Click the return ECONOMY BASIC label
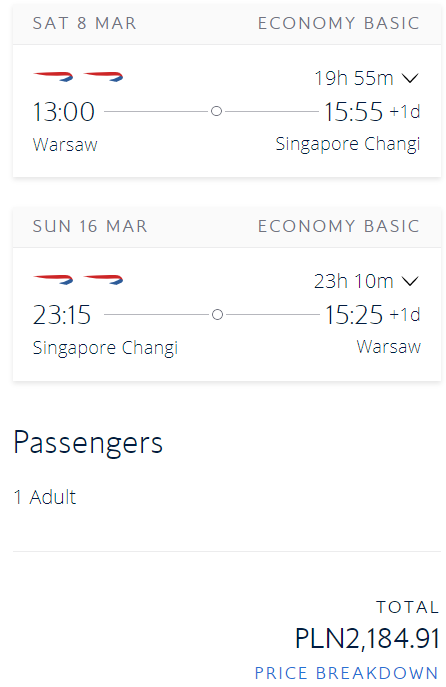 click(339, 226)
